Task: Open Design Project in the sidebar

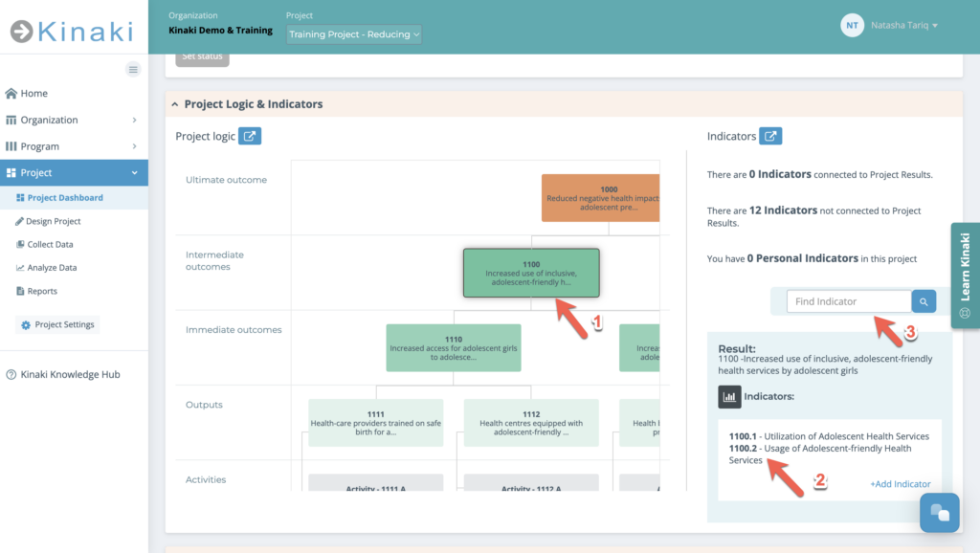Action: [54, 221]
